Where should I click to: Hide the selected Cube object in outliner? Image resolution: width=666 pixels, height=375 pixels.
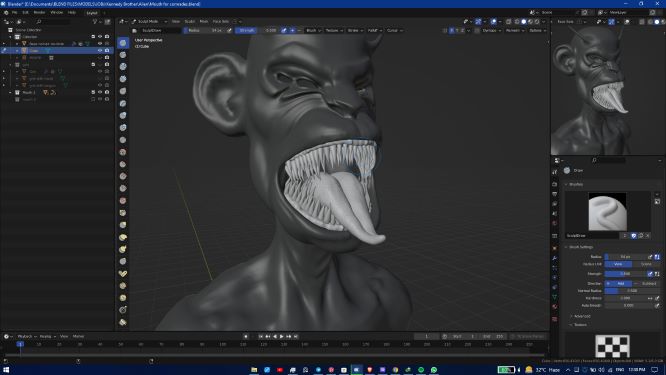(100, 51)
